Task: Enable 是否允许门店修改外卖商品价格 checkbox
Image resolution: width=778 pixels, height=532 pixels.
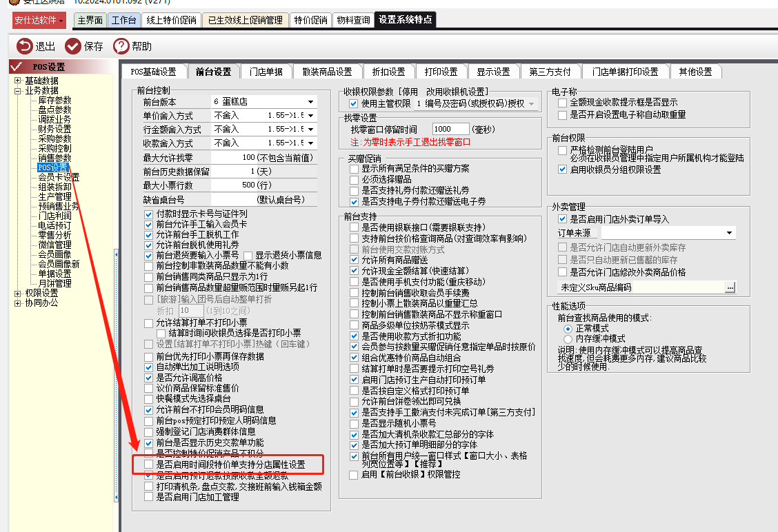Action: point(562,272)
